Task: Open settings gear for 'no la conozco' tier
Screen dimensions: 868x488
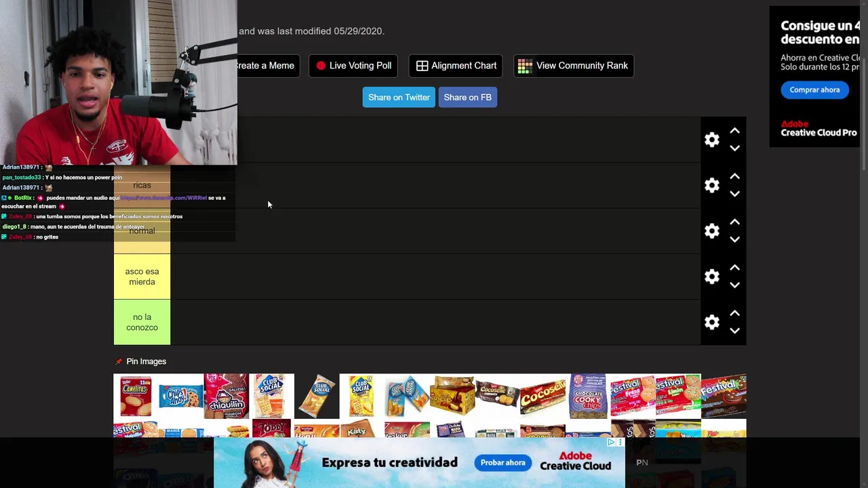Action: click(x=711, y=322)
